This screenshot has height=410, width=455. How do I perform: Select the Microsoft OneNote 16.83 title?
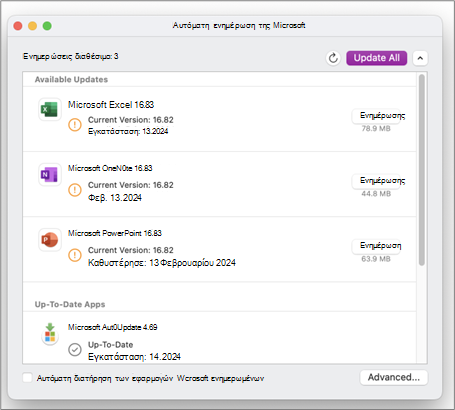tap(110, 168)
